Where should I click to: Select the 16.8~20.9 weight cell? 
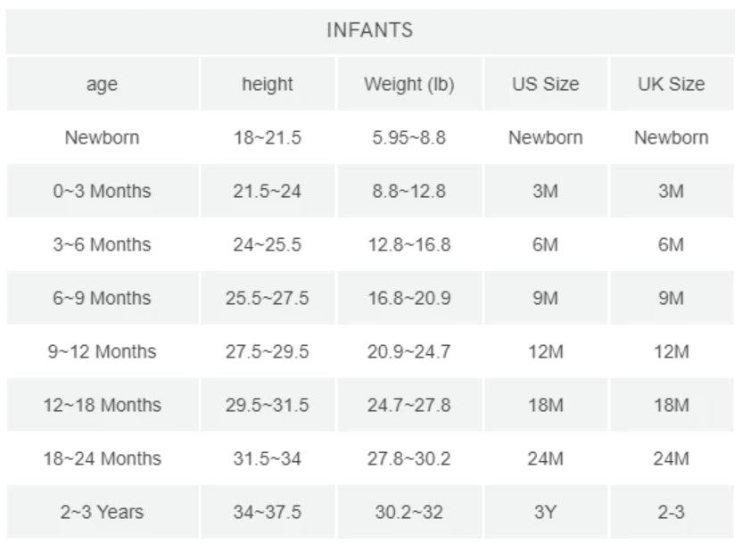[409, 298]
